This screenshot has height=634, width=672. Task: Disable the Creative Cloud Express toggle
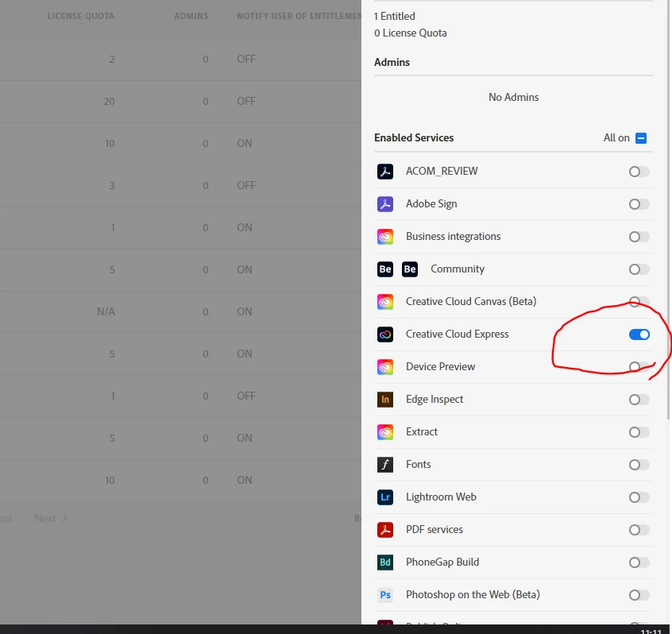point(639,334)
